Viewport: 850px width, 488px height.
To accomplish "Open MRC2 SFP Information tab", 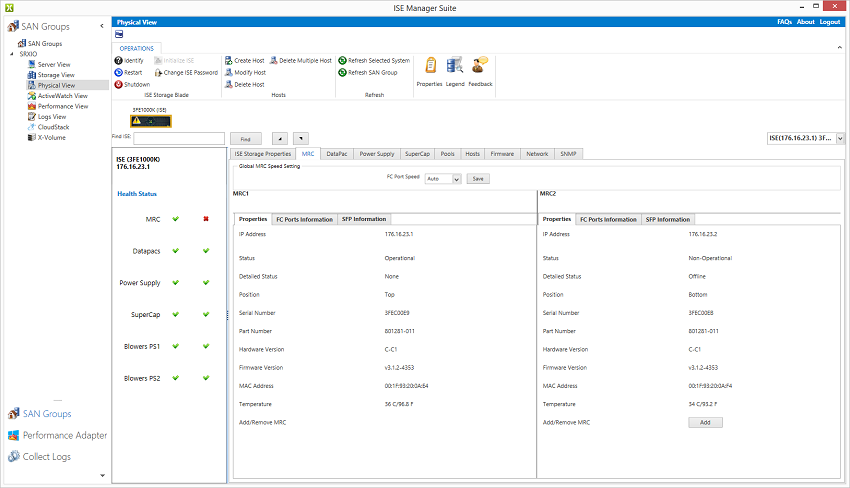I will [x=668, y=220].
